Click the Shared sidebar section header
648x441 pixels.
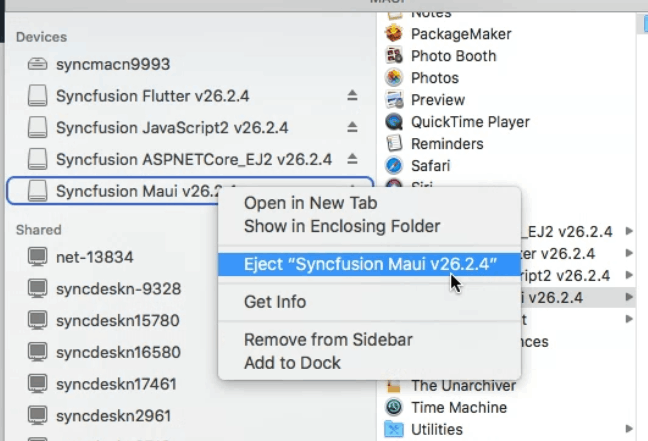pos(38,230)
